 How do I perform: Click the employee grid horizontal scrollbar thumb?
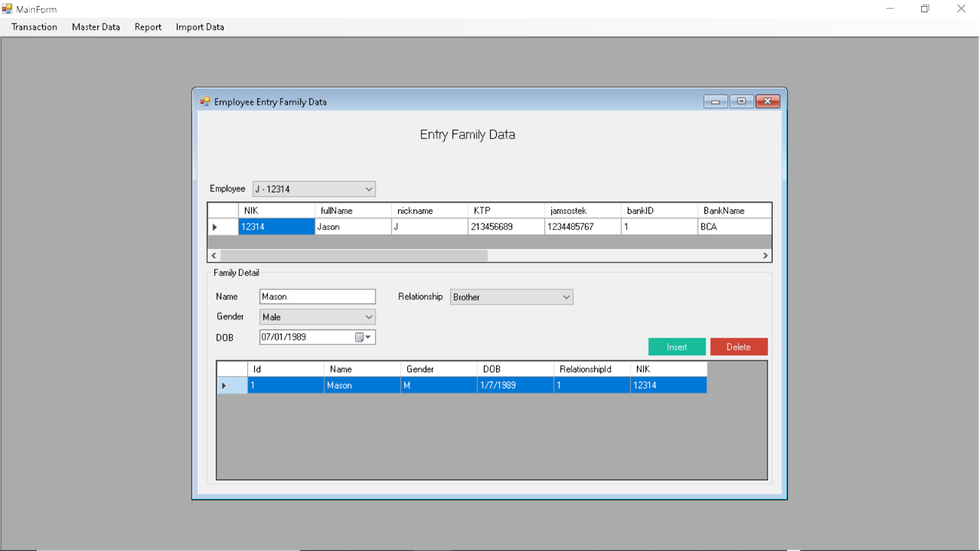354,256
